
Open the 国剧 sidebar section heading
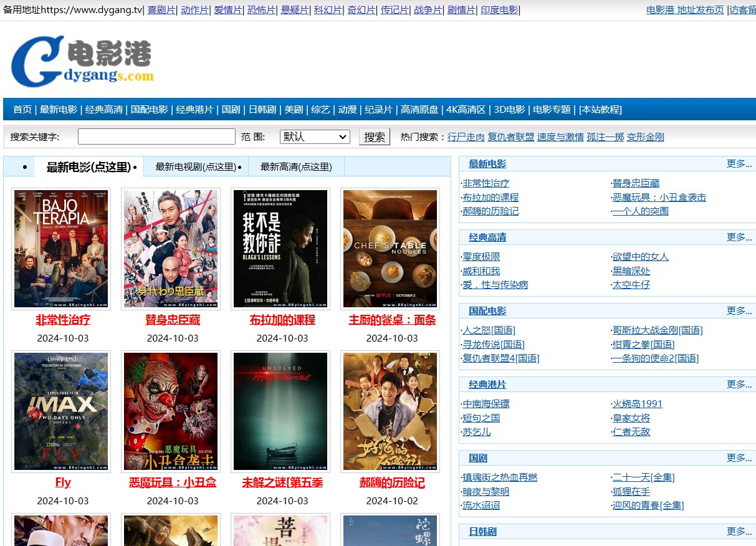pyautogui.click(x=478, y=458)
